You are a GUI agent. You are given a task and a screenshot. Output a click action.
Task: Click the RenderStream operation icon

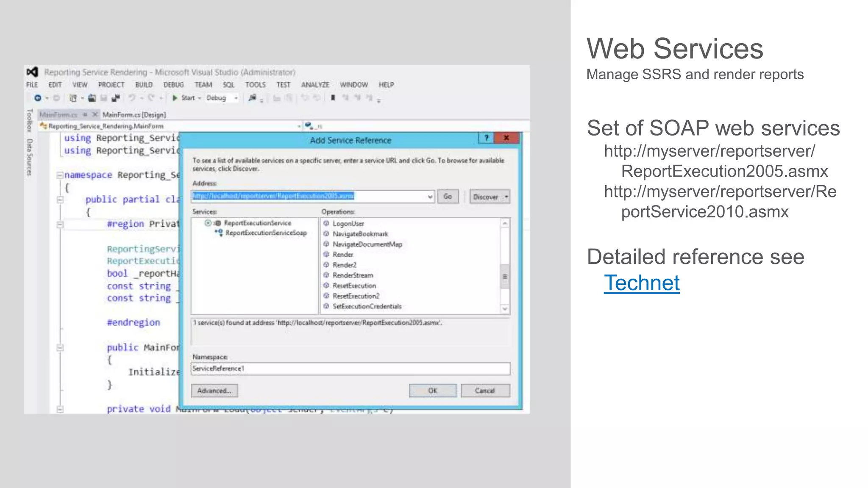click(326, 275)
